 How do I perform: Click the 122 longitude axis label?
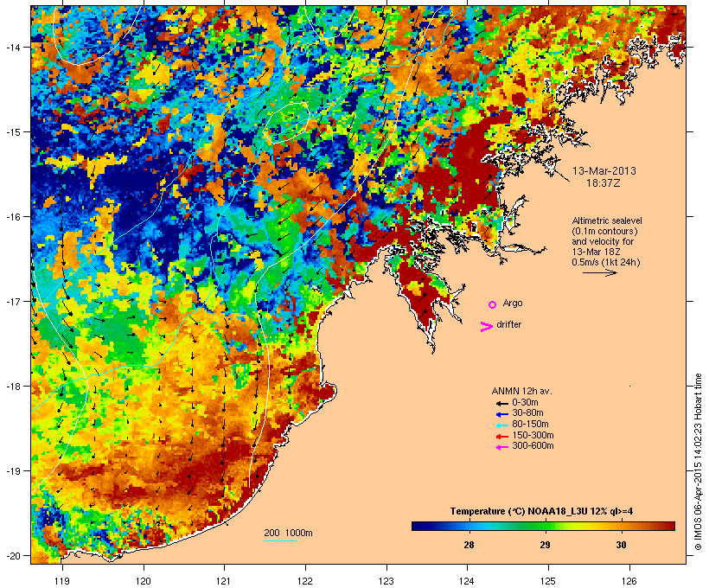click(x=305, y=581)
